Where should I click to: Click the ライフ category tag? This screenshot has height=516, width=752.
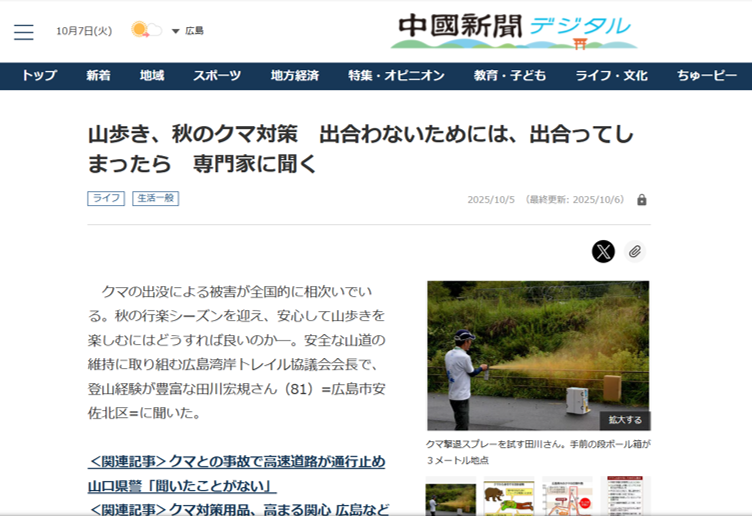coord(106,199)
